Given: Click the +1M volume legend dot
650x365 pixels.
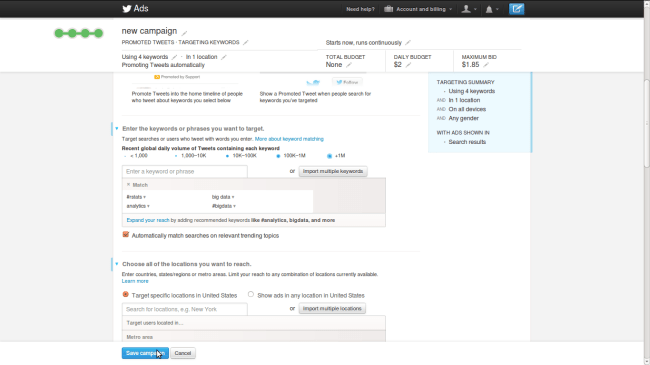Looking at the screenshot, I should [x=330, y=156].
